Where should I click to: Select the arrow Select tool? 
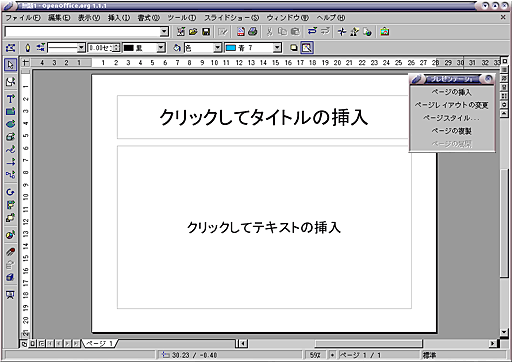pyautogui.click(x=10, y=65)
